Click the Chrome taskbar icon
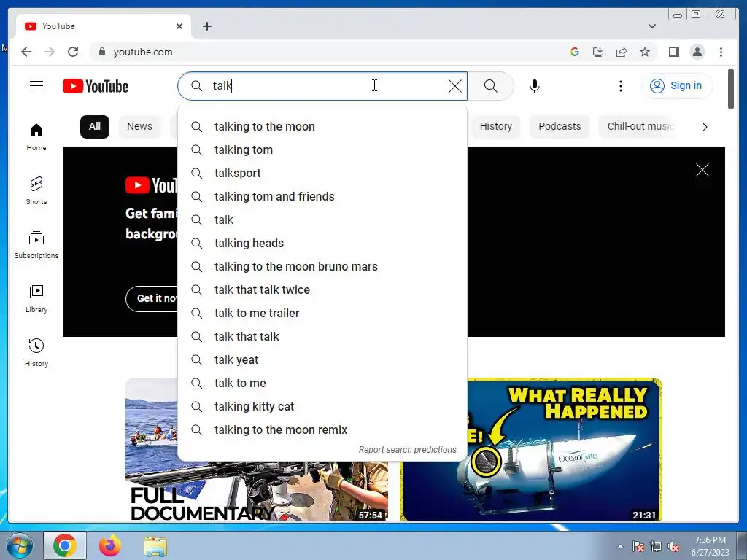The image size is (747, 560). [65, 545]
